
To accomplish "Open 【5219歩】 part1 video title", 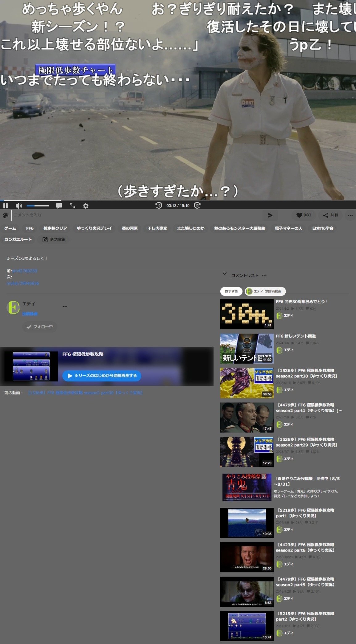I will 305,513.
